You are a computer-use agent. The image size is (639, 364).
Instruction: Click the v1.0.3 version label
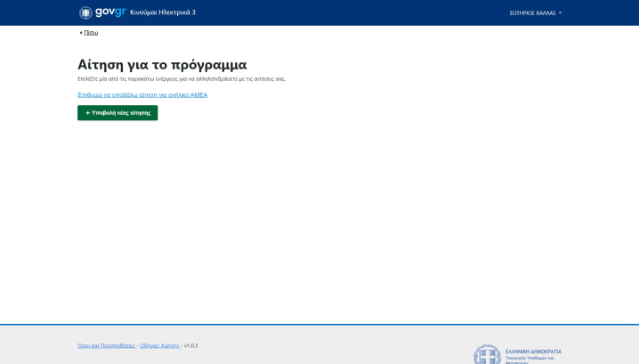pos(190,345)
